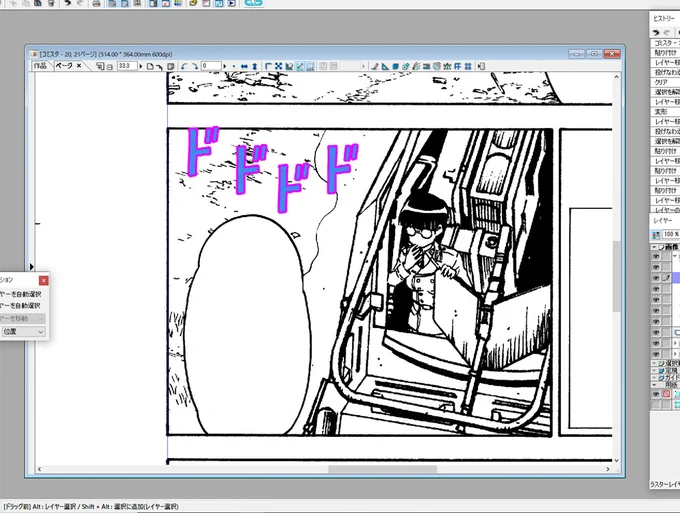Click the pen-with-ruler snap icon

375,66
